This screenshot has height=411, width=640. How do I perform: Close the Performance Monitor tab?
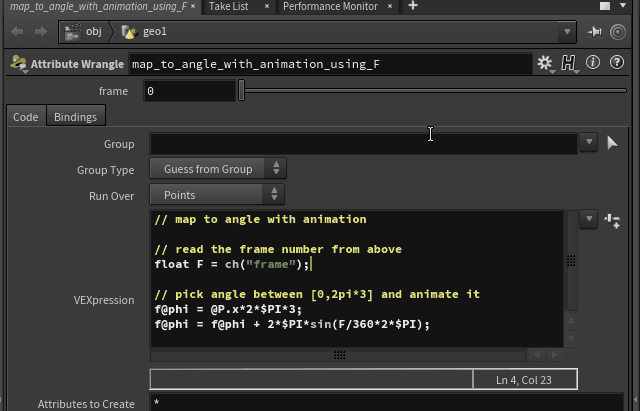click(390, 6)
